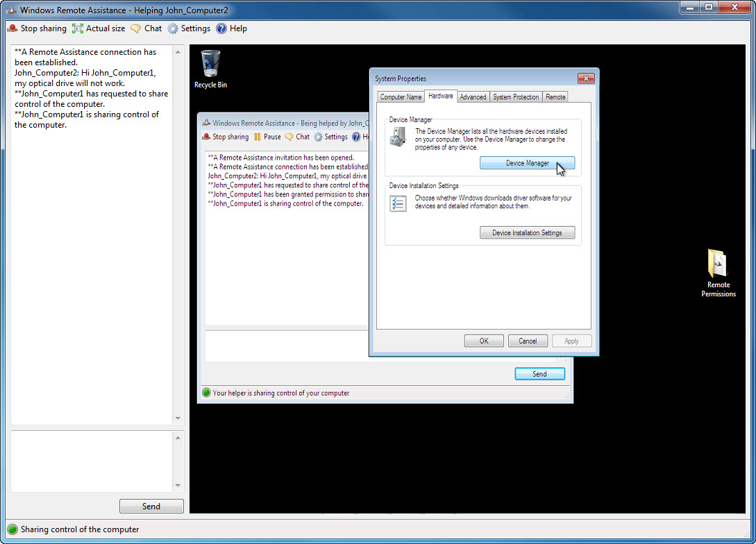The width and height of the screenshot is (756, 544).
Task: Click the green helper sharing status icon in remote window
Action: coord(206,393)
